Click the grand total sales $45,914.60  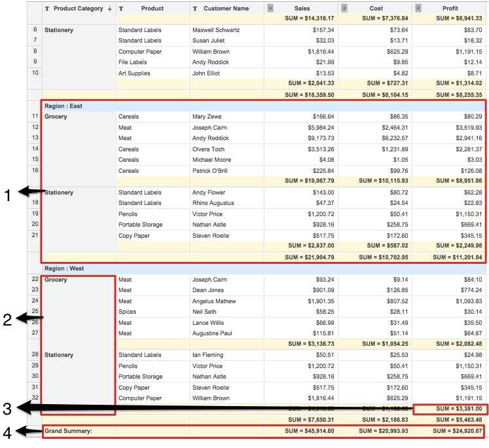click(303, 431)
